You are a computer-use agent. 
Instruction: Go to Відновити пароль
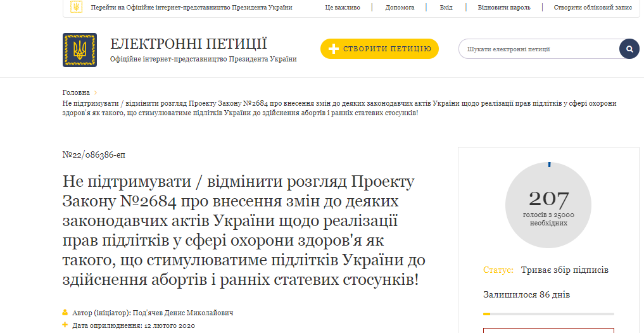(503, 8)
